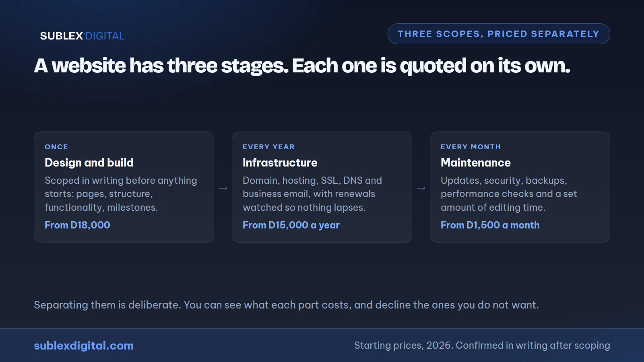The width and height of the screenshot is (644, 362).
Task: Click the Infrastructure description about domain and hosting
Action: pos(312,194)
